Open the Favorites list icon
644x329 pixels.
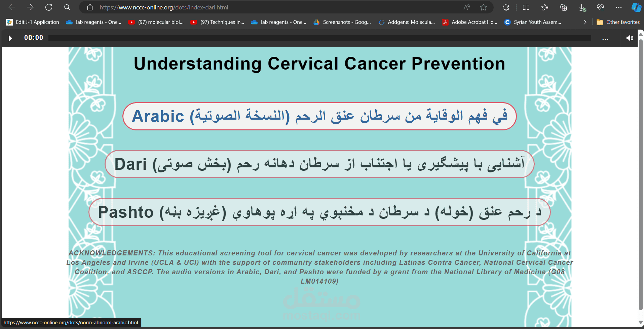tap(545, 7)
